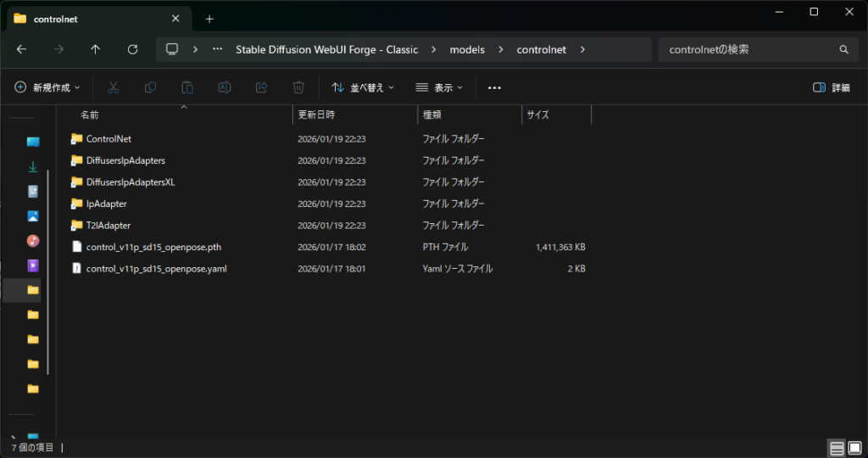The height and width of the screenshot is (458, 868).
Task: Click the Share icon in toolbar
Action: (262, 87)
